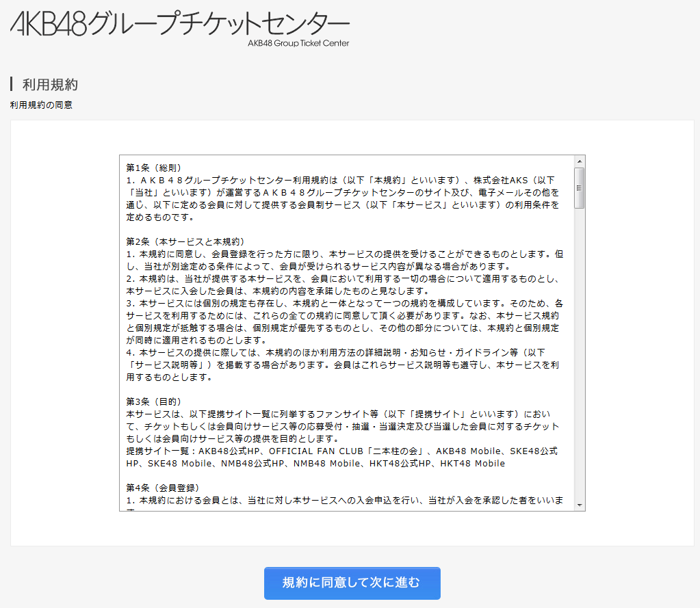The width and height of the screenshot is (700, 608).
Task: Click the line beginning 用するものとします。
Action: tap(170, 378)
